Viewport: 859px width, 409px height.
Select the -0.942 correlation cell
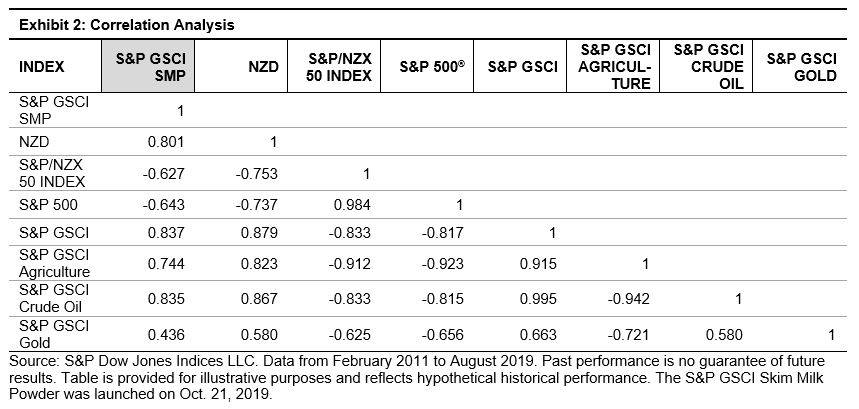click(x=630, y=296)
